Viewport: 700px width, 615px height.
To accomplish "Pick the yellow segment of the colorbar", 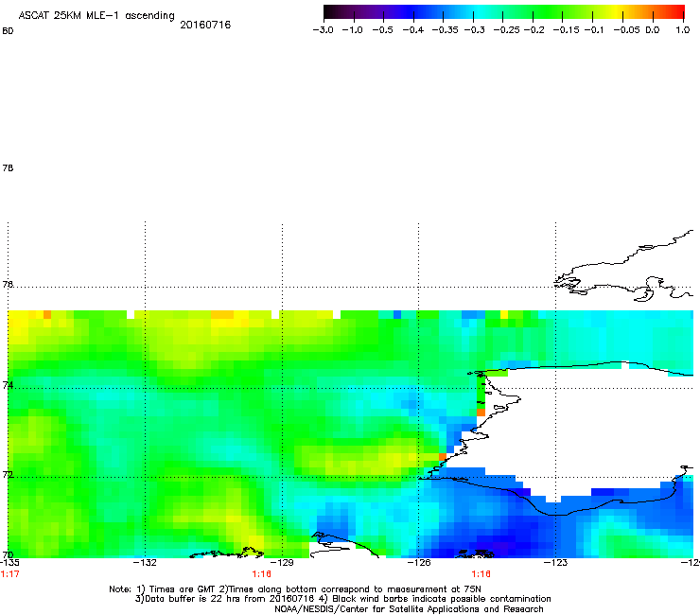I will coord(617,11).
